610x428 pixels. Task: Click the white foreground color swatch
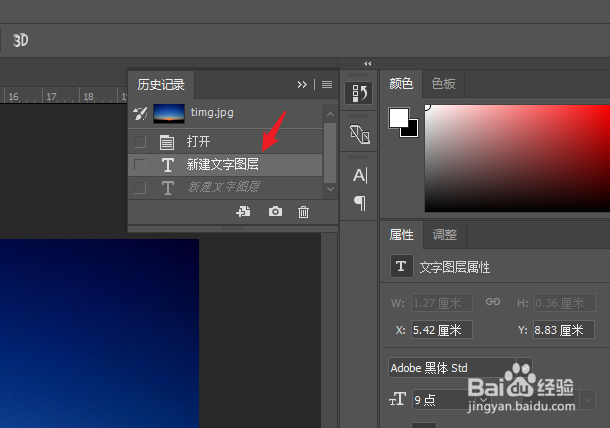(x=399, y=118)
